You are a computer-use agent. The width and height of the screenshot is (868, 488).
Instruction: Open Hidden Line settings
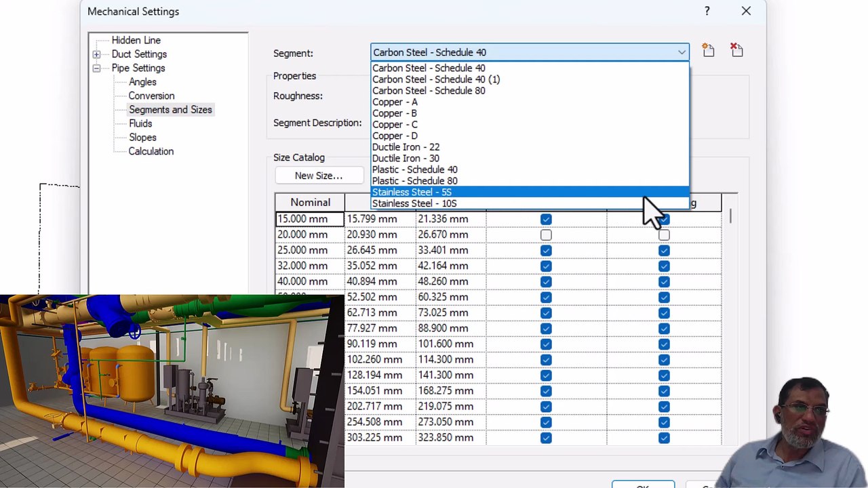click(136, 41)
